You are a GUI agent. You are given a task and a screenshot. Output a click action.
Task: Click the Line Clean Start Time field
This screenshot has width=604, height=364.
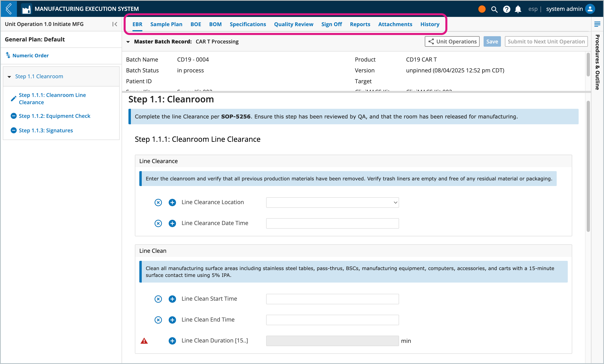(332, 299)
